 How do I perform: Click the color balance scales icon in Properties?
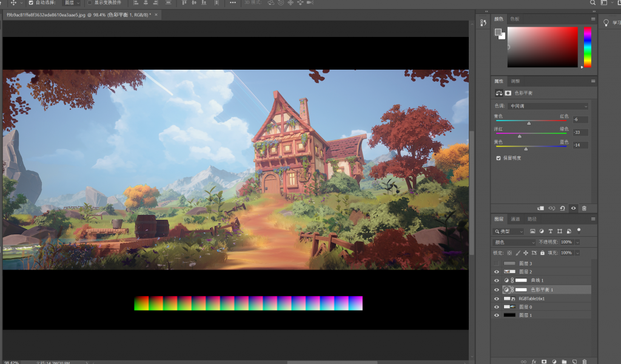[x=499, y=93]
